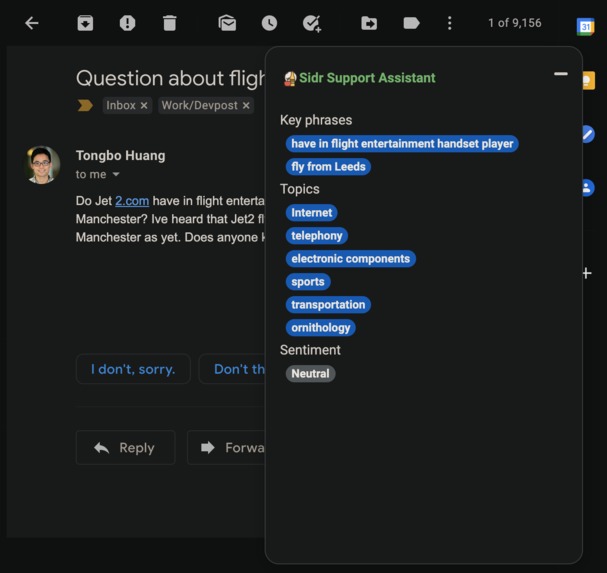Choose the 'Don't th...' smart reply

(232, 369)
